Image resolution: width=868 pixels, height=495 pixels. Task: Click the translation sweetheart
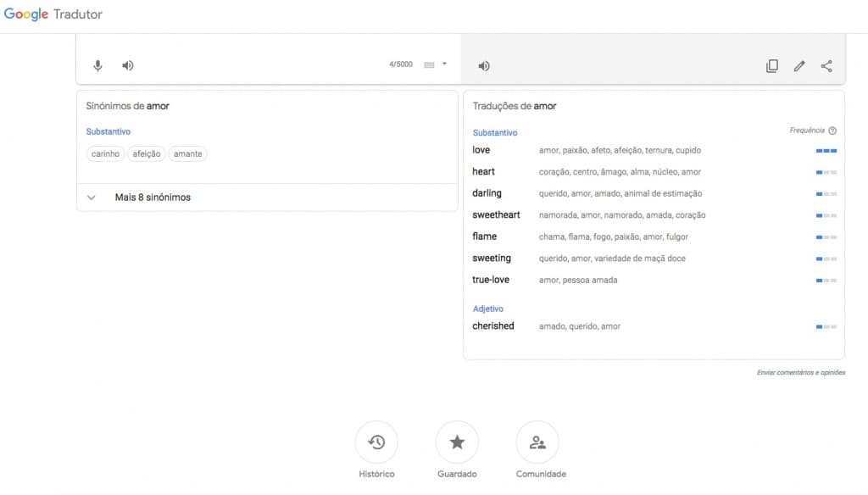495,214
